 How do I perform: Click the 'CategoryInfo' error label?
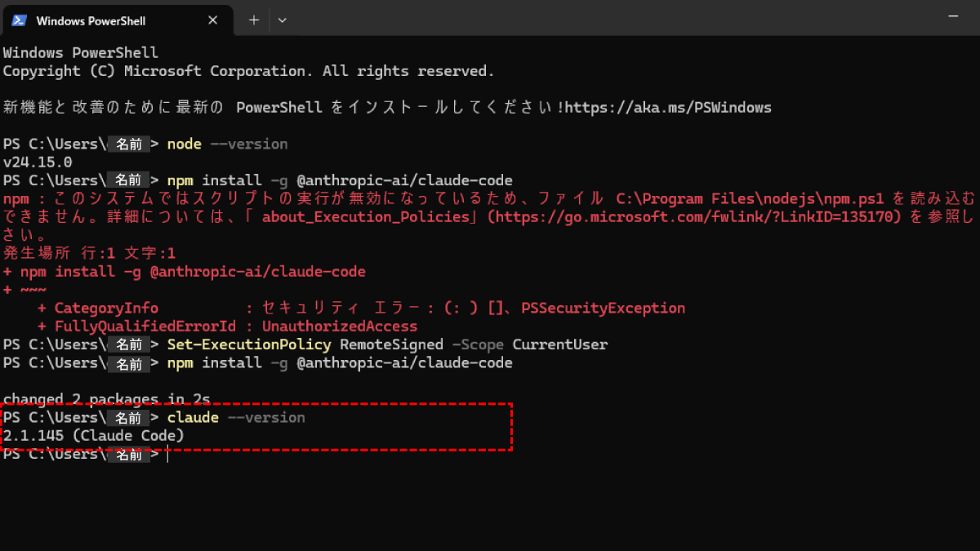click(106, 308)
